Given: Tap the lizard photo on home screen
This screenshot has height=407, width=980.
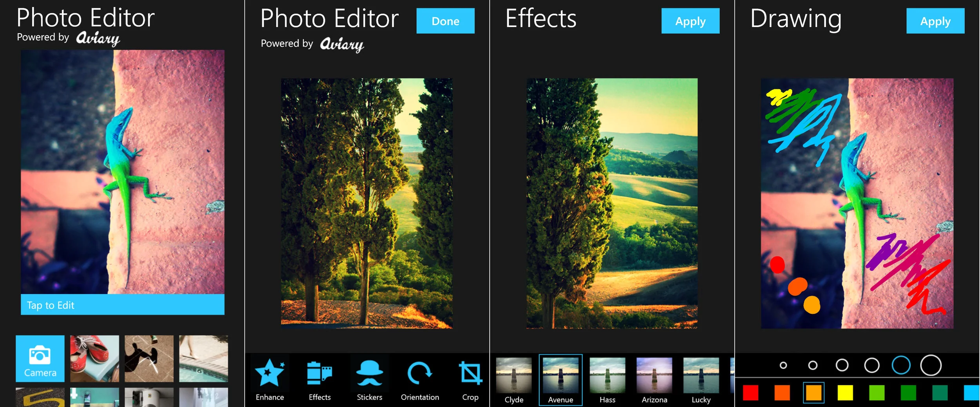Looking at the screenshot, I should point(122,172).
